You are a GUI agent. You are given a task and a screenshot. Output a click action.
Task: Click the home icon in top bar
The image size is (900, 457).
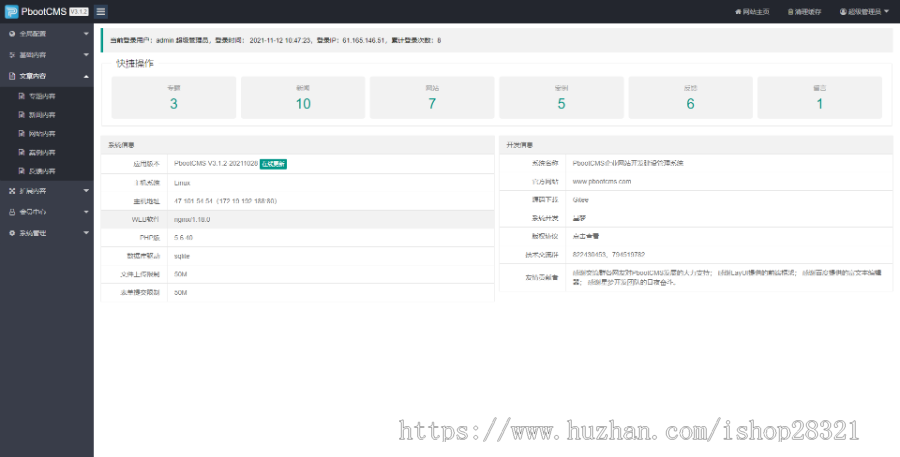[738, 11]
